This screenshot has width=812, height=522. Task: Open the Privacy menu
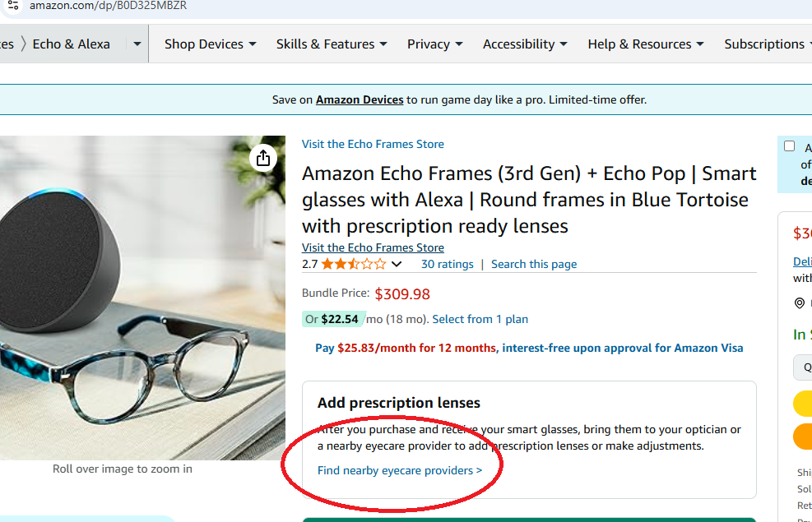click(x=434, y=44)
